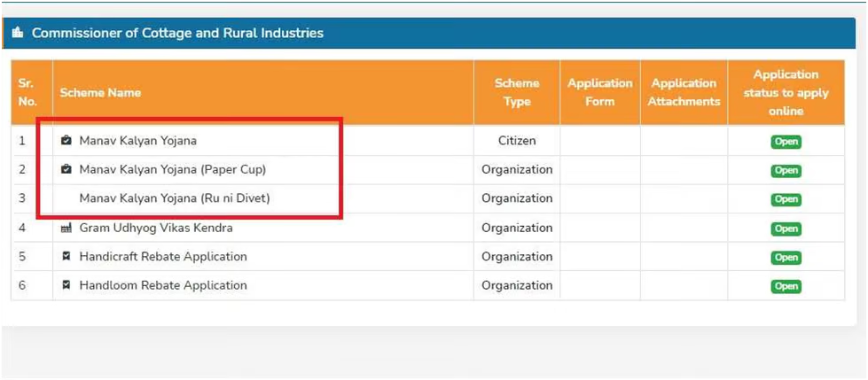Image resolution: width=868 pixels, height=380 pixels.
Task: Click the building icon in the Commissioner header
Action: point(19,33)
